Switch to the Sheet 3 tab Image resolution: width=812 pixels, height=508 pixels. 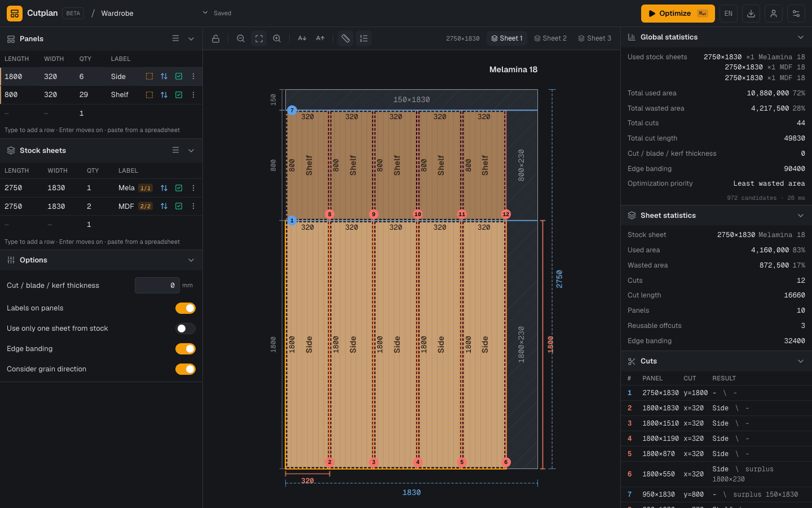(595, 38)
